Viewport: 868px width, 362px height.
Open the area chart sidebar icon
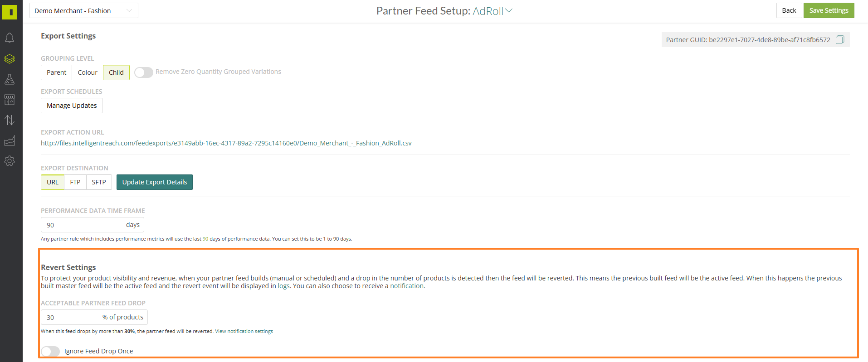tap(10, 141)
